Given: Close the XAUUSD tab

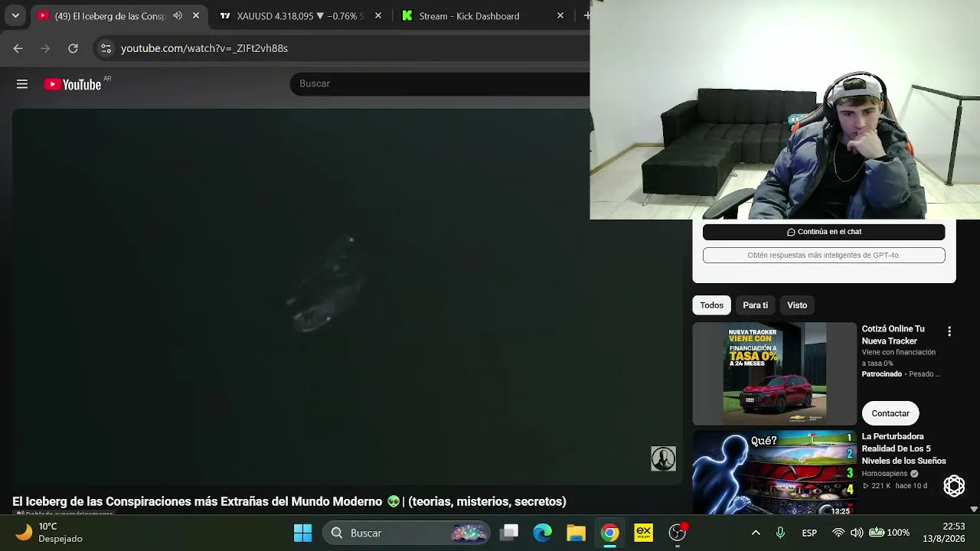Looking at the screenshot, I should click(377, 16).
